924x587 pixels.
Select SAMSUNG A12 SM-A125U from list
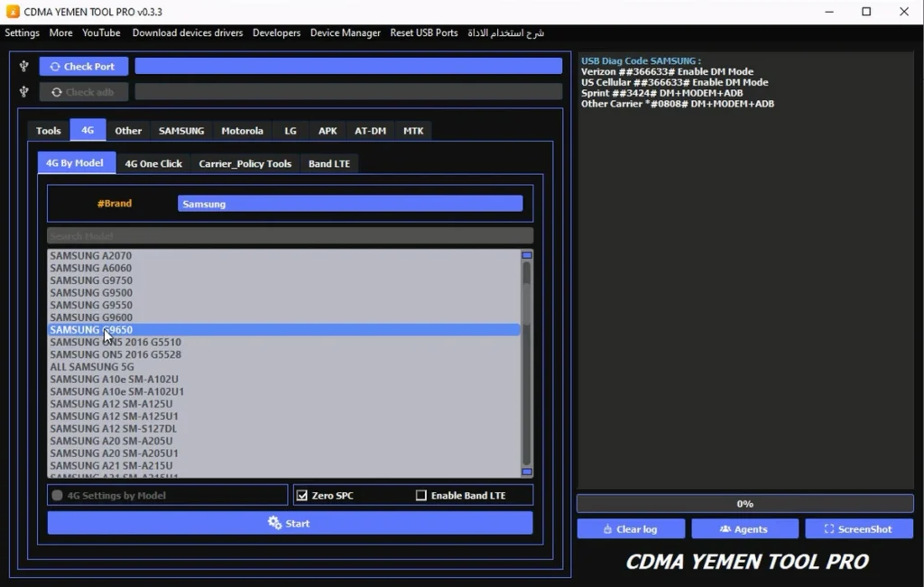111,404
